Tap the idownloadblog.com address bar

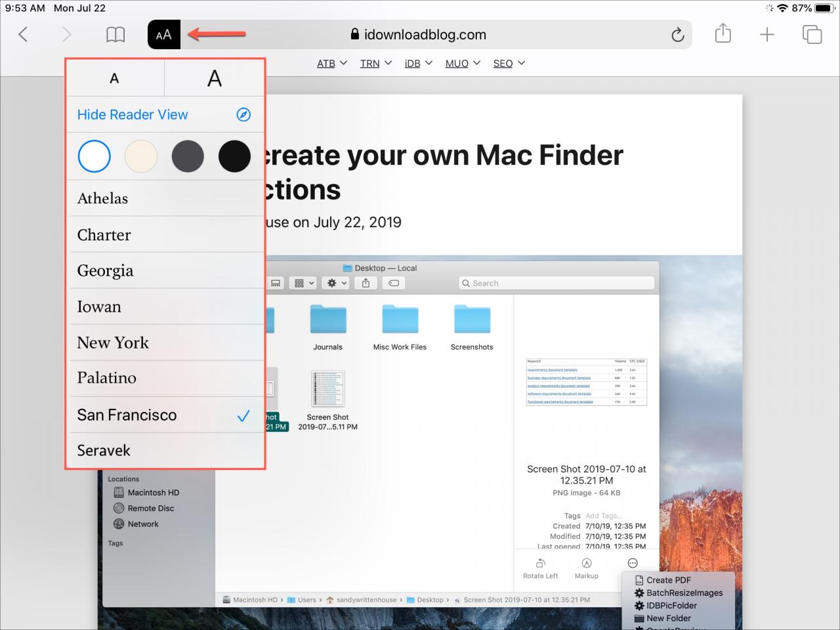click(x=420, y=34)
